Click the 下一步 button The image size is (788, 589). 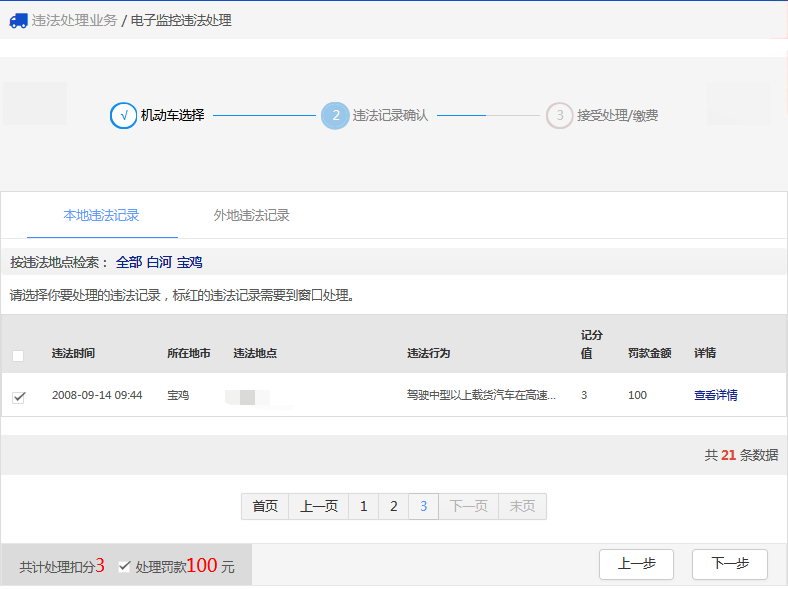(x=729, y=564)
